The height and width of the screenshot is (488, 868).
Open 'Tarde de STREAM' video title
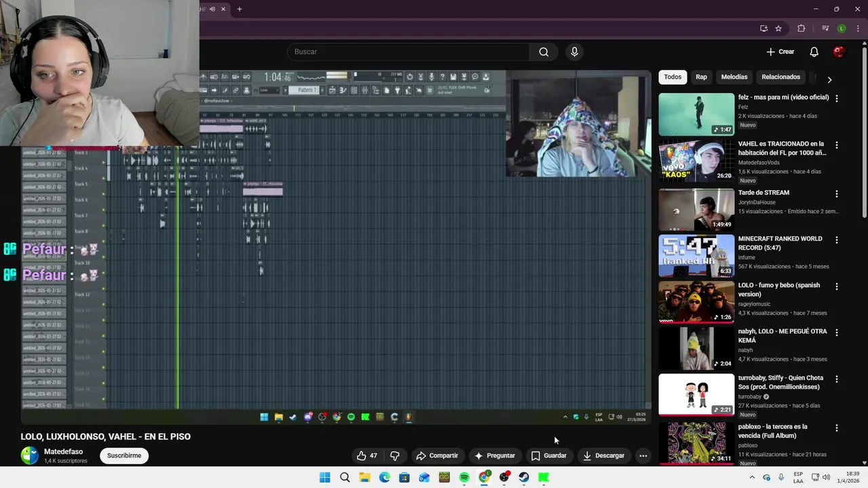coord(764,192)
